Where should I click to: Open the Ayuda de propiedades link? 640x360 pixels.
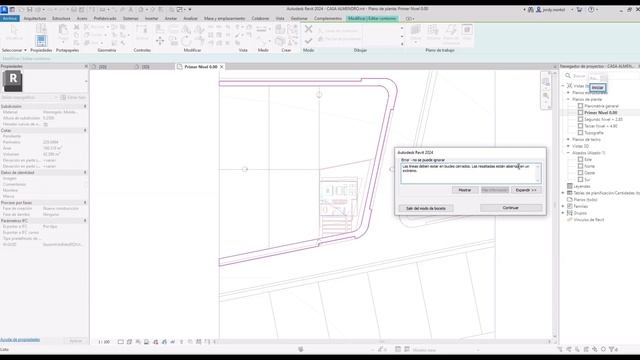tap(20, 340)
